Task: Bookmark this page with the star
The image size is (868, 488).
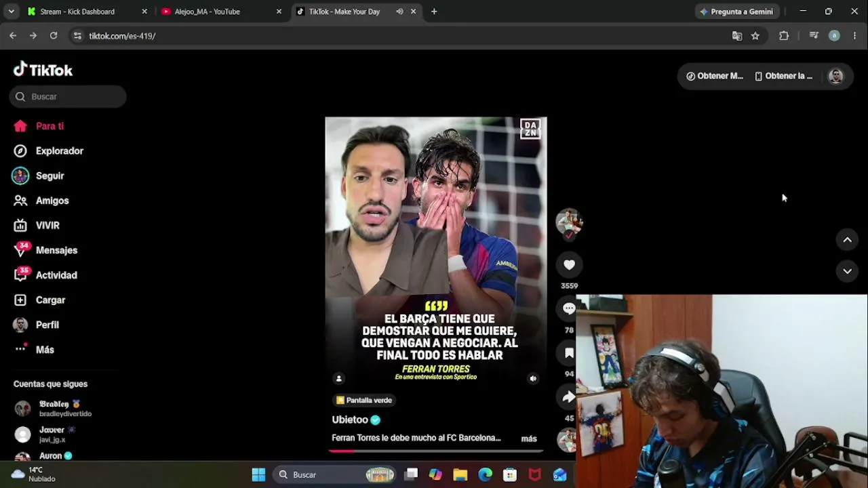Action: pos(755,36)
